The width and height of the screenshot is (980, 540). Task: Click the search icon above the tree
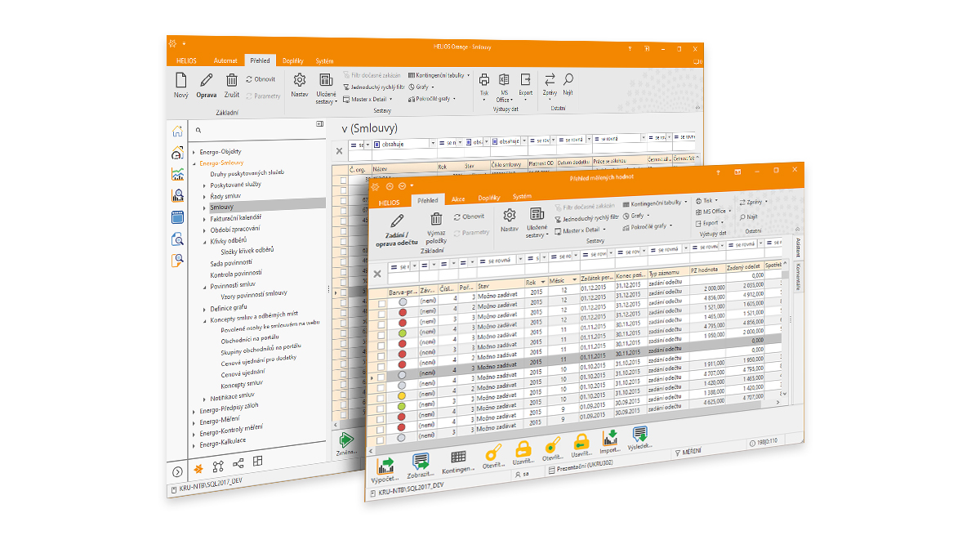pos(198,131)
